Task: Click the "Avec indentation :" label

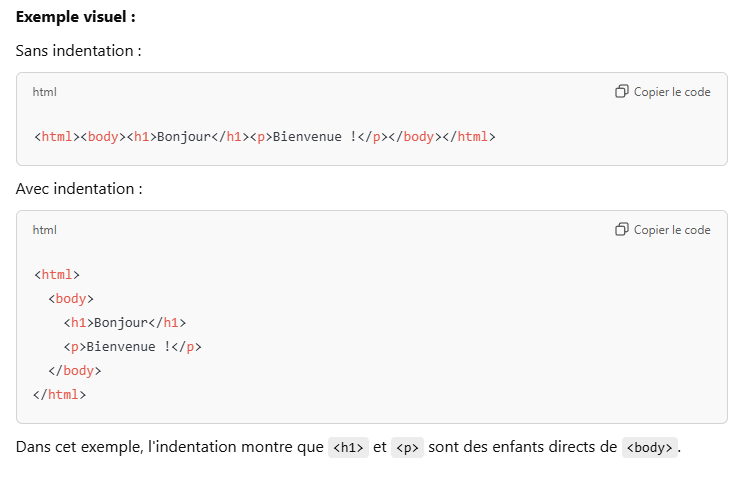Action: [79, 188]
